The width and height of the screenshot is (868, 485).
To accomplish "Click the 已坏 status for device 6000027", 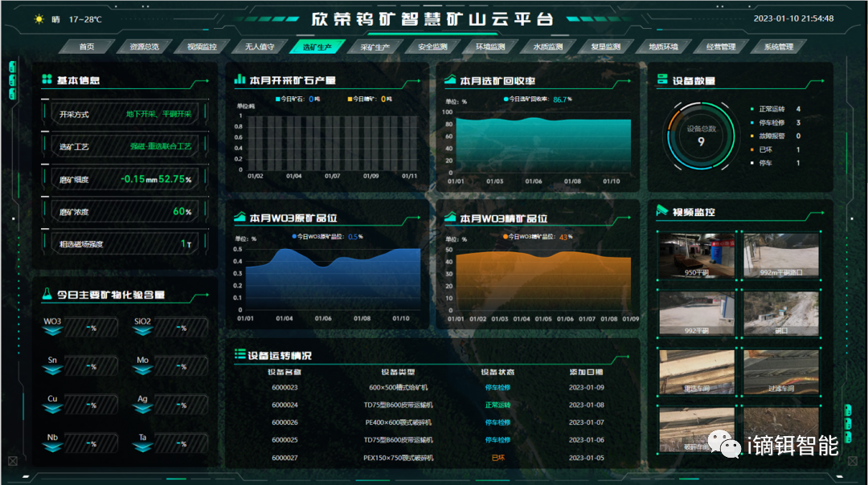I will pyautogui.click(x=497, y=458).
